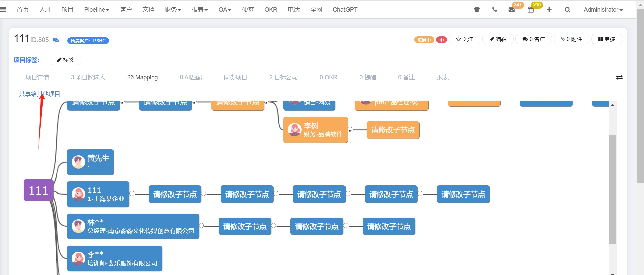This screenshot has height=275, width=644.
Task: Collapse 111 上海某企业 node expander circle
Action: pyautogui.click(x=132, y=194)
